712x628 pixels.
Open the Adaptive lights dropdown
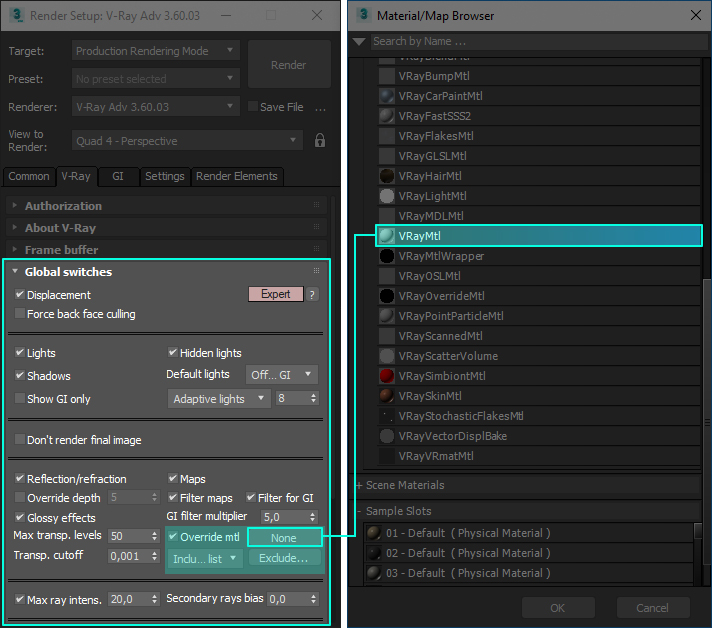coord(219,399)
